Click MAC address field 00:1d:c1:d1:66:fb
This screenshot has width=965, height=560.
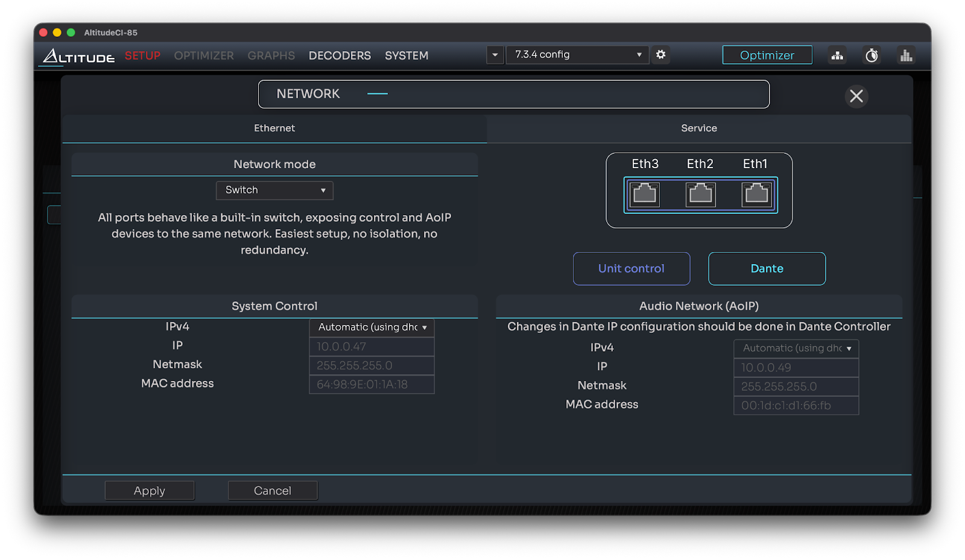coord(796,406)
